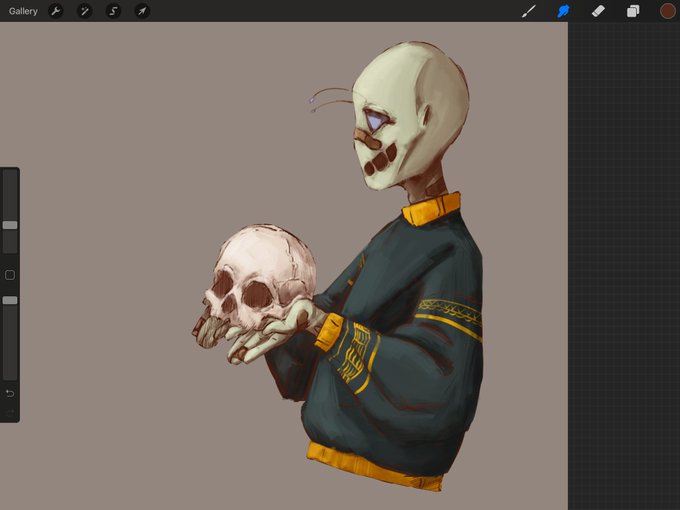Select the Paint brush tool
Viewport: 680px width, 510px height.
point(529,11)
